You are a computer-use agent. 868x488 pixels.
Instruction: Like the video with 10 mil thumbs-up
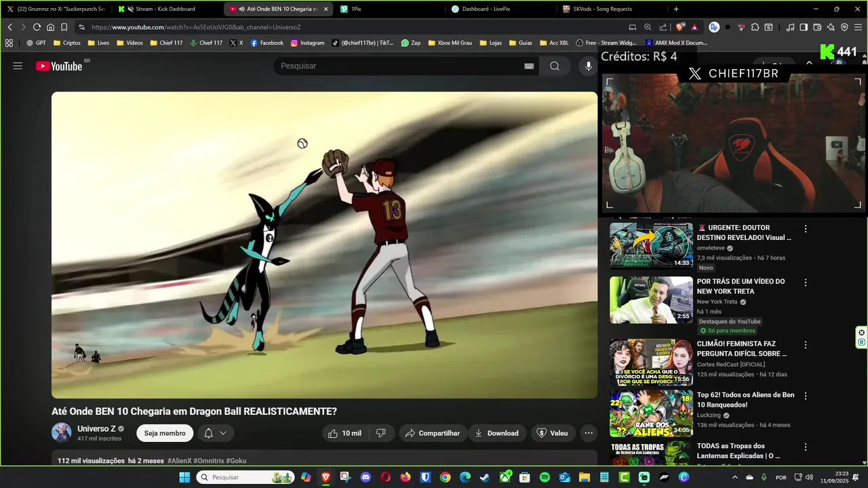[345, 433]
